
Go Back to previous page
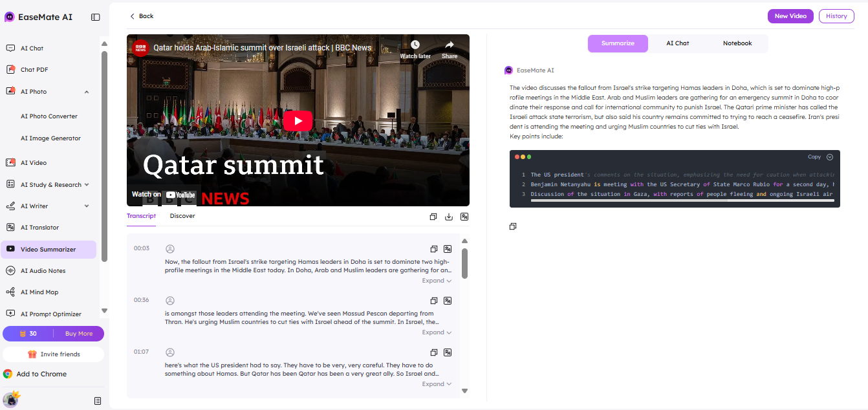point(142,16)
